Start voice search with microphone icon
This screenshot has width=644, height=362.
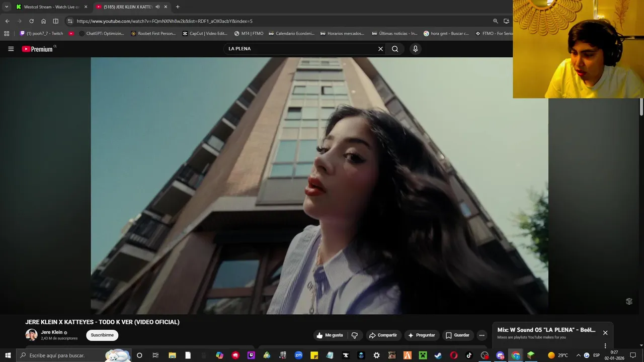(415, 49)
